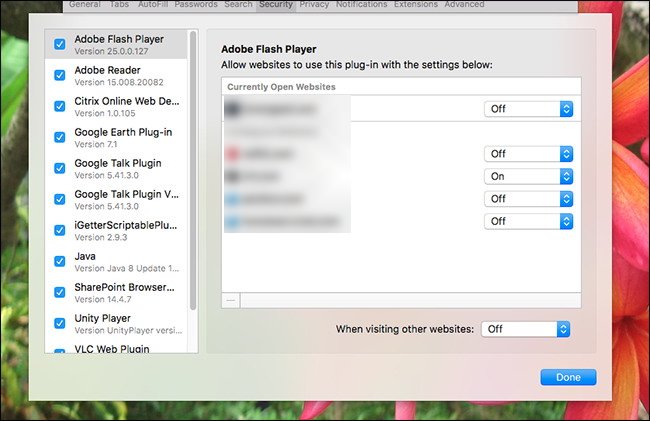The height and width of the screenshot is (421, 650).
Task: Click the minus remove-website button
Action: (231, 300)
